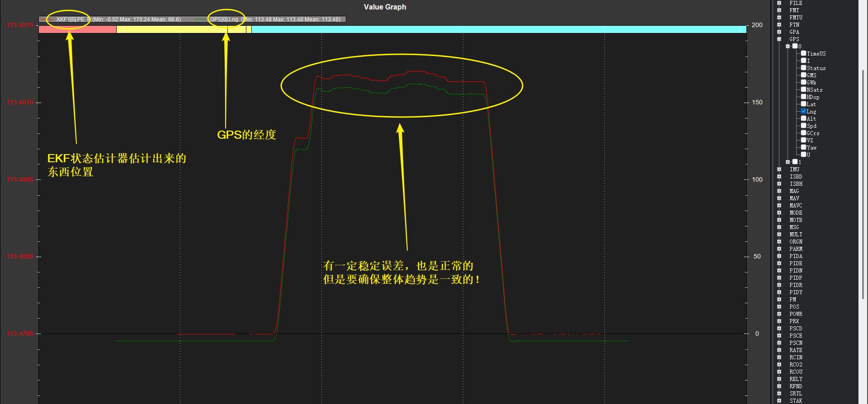Image resolution: width=868 pixels, height=404 pixels.
Task: Collapse the GPS node
Action: 779,39
